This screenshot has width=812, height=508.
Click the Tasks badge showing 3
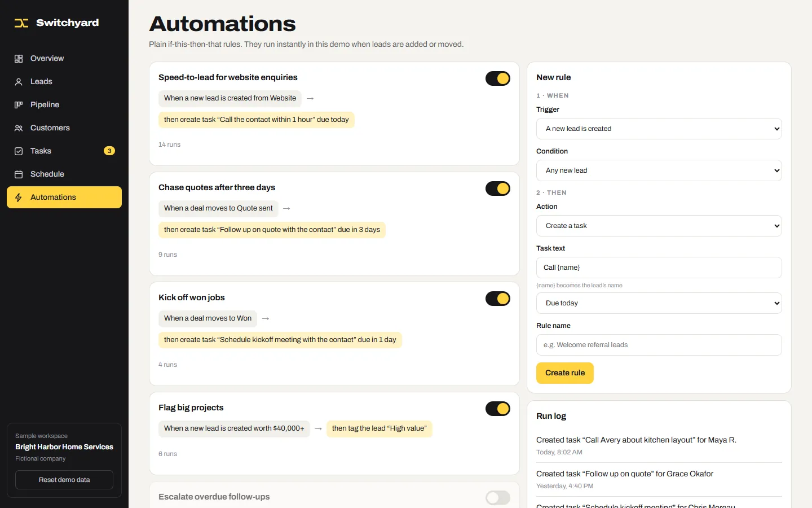(109, 151)
